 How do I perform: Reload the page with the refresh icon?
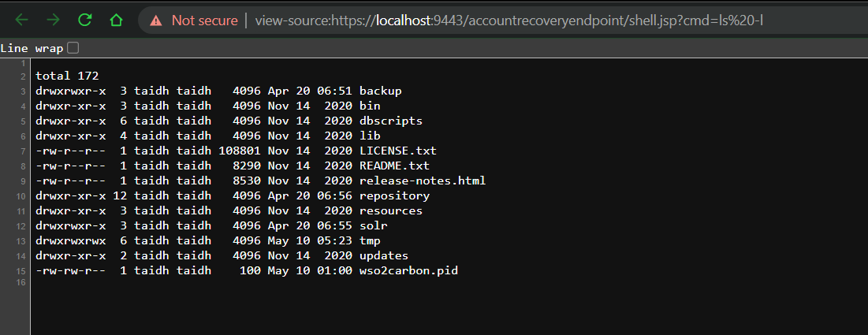click(x=84, y=20)
